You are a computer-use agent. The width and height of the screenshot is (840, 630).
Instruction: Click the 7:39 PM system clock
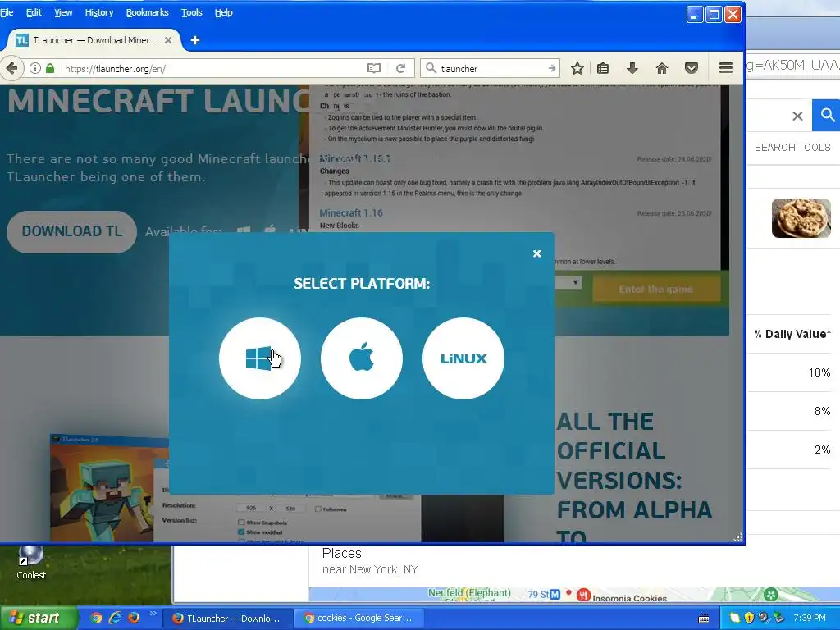tap(810, 619)
